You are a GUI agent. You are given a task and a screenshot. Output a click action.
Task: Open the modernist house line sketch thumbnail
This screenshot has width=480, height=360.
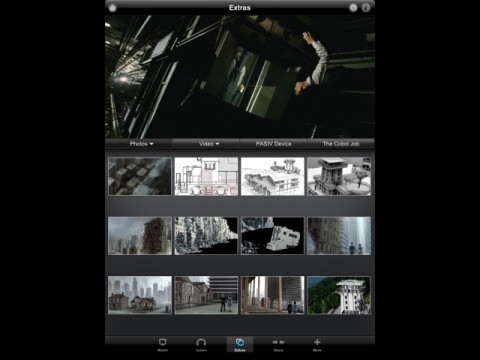pyautogui.click(x=273, y=176)
